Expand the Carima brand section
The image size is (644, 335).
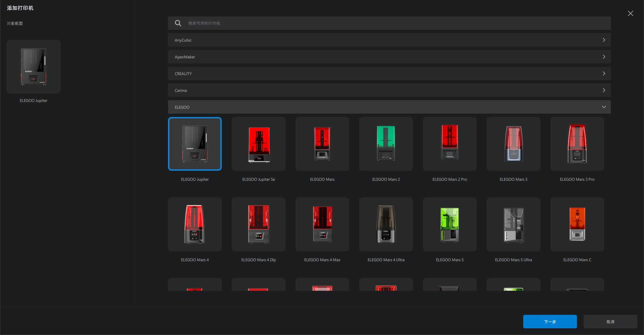click(x=389, y=90)
